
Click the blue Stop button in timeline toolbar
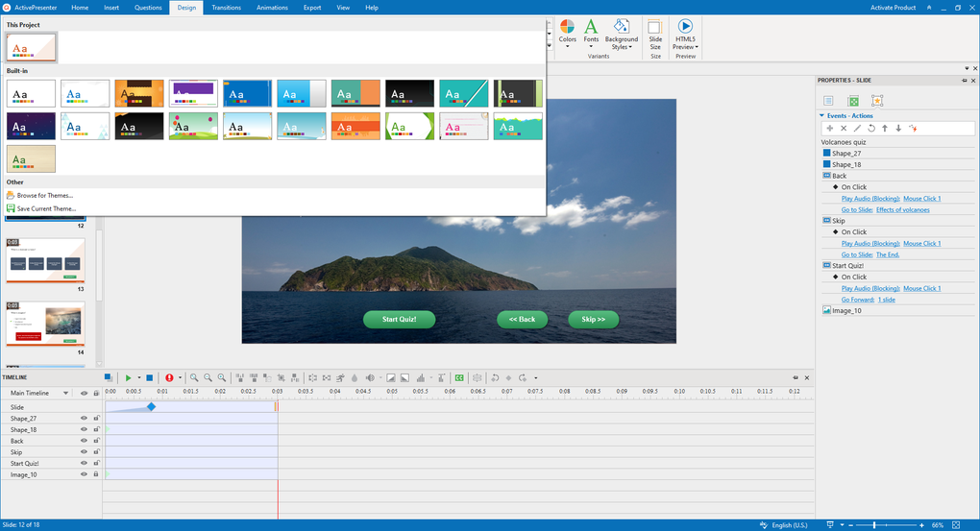tap(149, 378)
